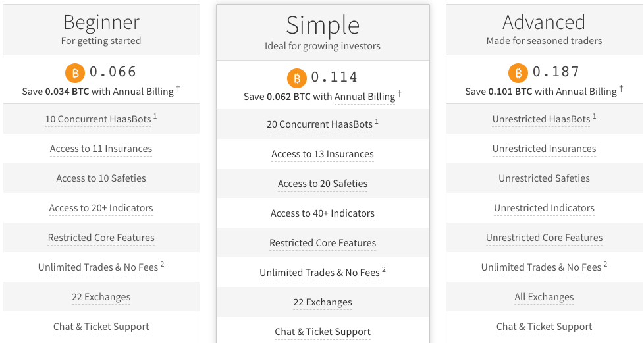Image resolution: width=644 pixels, height=343 pixels.
Task: Click the Annual Billing link under Beginner
Action: click(143, 92)
